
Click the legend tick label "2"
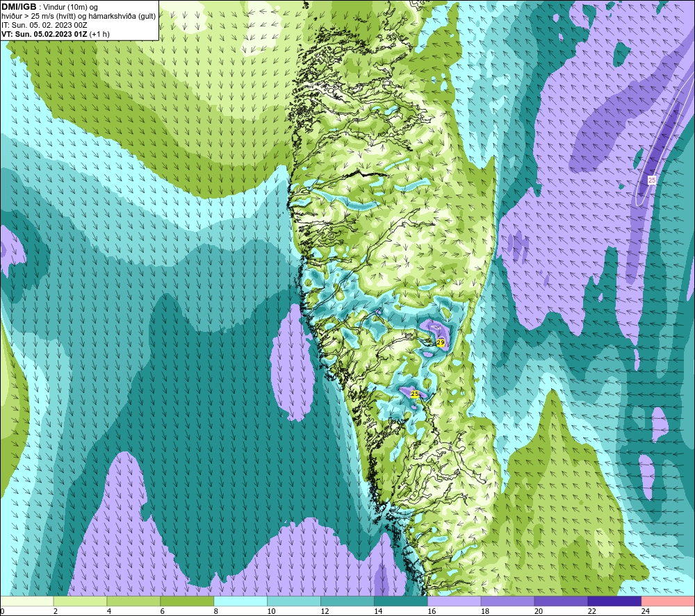pyautogui.click(x=56, y=611)
